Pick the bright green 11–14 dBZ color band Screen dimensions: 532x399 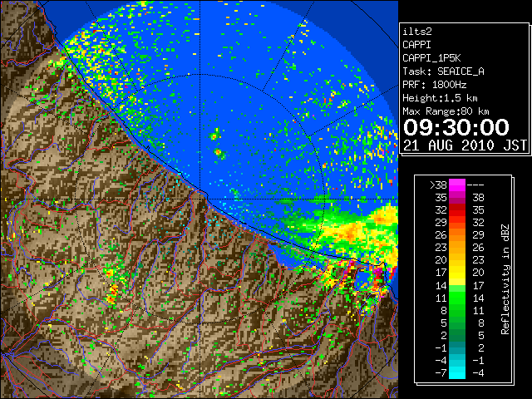click(x=457, y=298)
